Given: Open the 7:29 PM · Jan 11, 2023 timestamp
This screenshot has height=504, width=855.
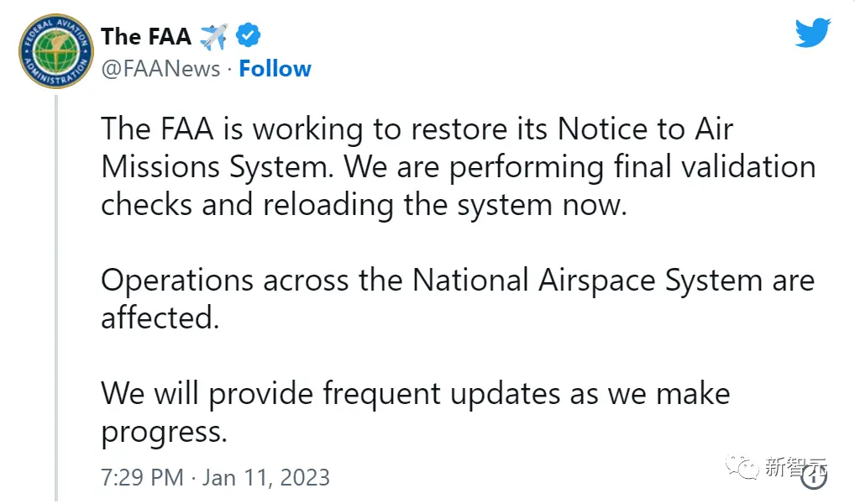Looking at the screenshot, I should pyautogui.click(x=215, y=478).
